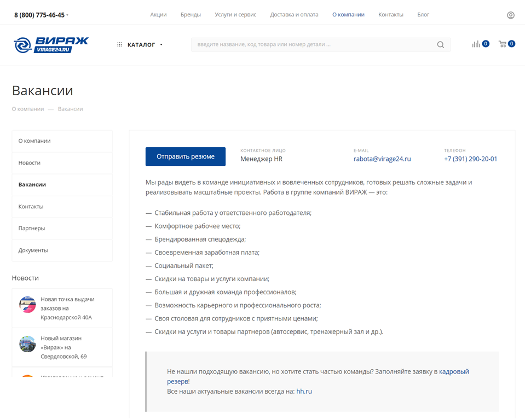Screen dimensions: 525x420
Task: Expand the Каталог dropdown menu
Action: 145,45
